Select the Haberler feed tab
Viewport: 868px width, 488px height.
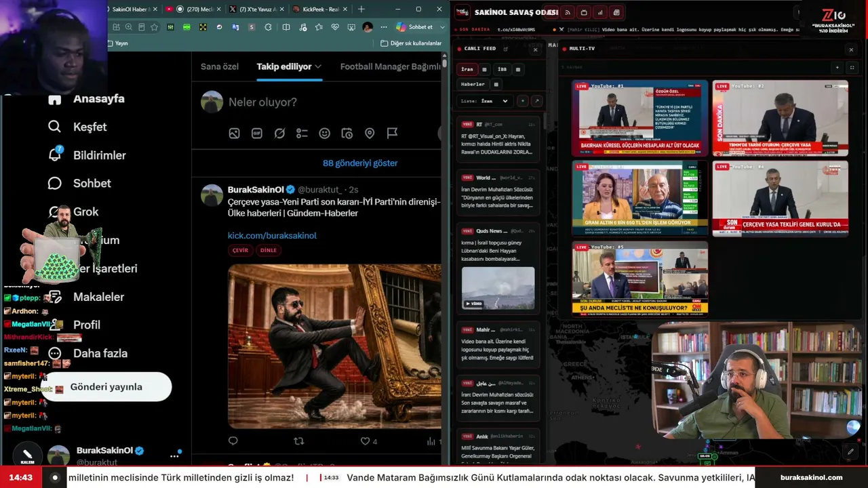tap(473, 84)
